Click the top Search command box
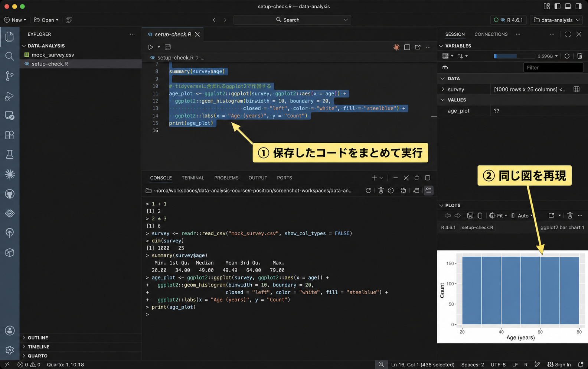 292,20
